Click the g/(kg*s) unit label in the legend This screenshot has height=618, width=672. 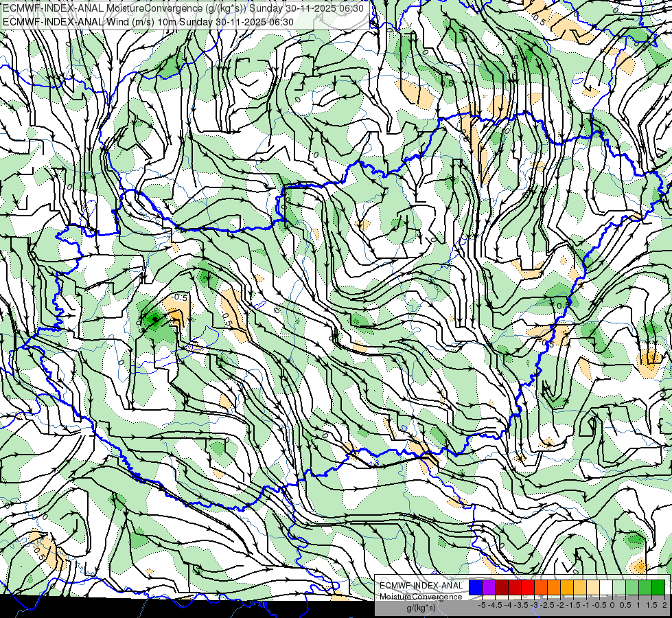[x=421, y=608]
